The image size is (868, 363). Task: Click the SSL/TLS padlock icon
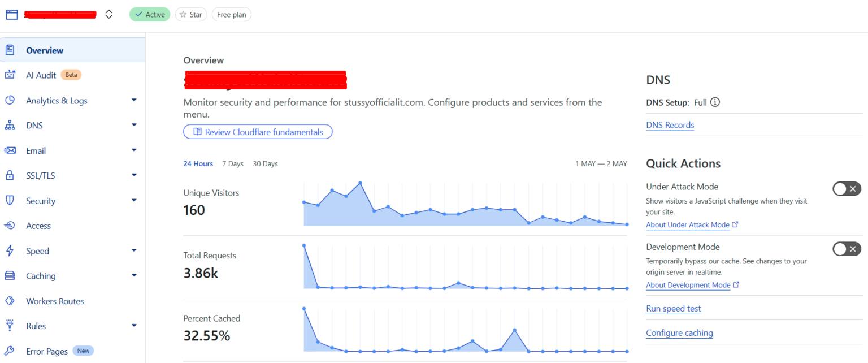(x=11, y=175)
